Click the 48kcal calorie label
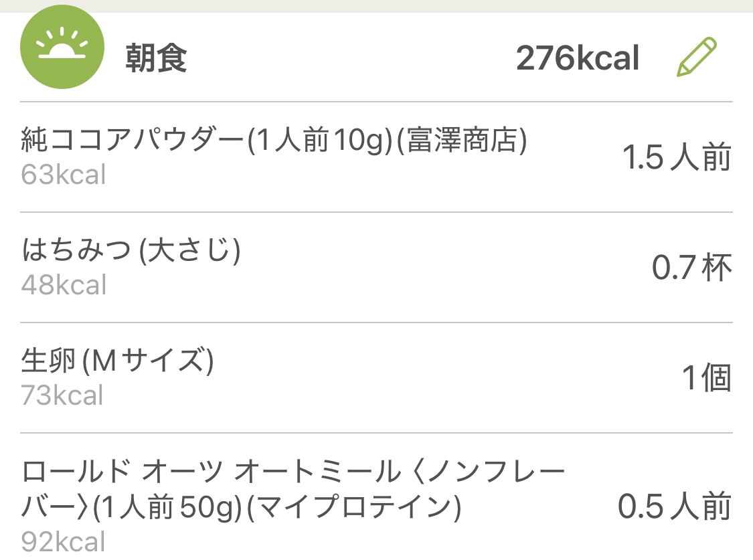The width and height of the screenshot is (753, 560). point(64,285)
